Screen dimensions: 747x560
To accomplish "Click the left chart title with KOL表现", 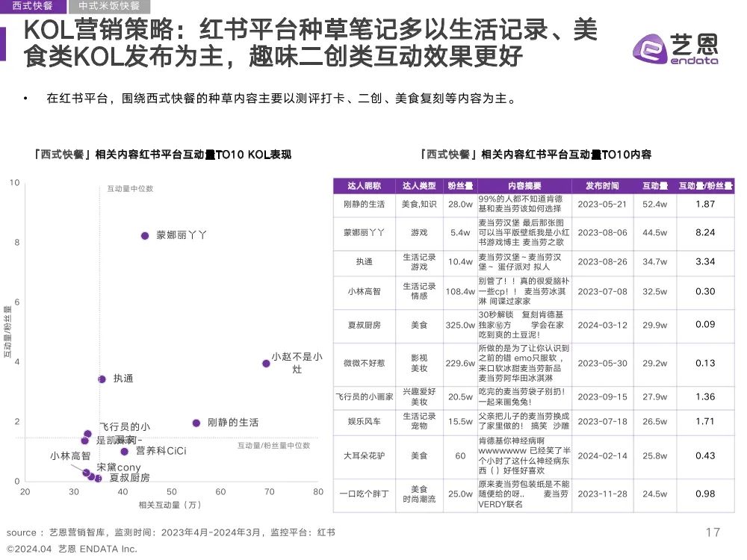I will pyautogui.click(x=162, y=155).
